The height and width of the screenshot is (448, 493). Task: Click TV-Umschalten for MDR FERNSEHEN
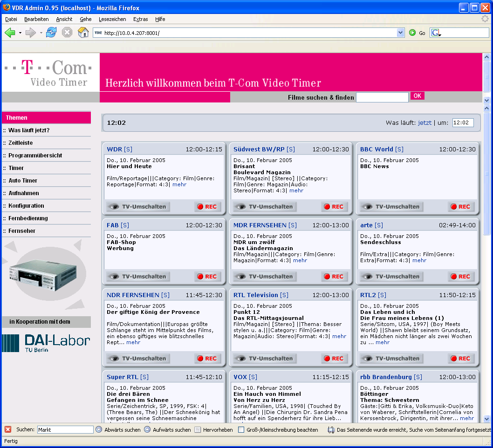265,276
